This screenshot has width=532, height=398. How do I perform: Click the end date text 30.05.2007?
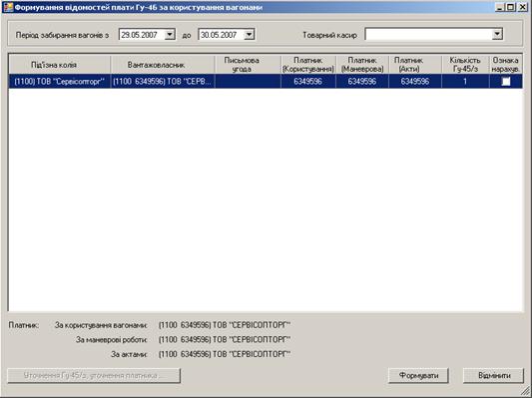[219, 35]
